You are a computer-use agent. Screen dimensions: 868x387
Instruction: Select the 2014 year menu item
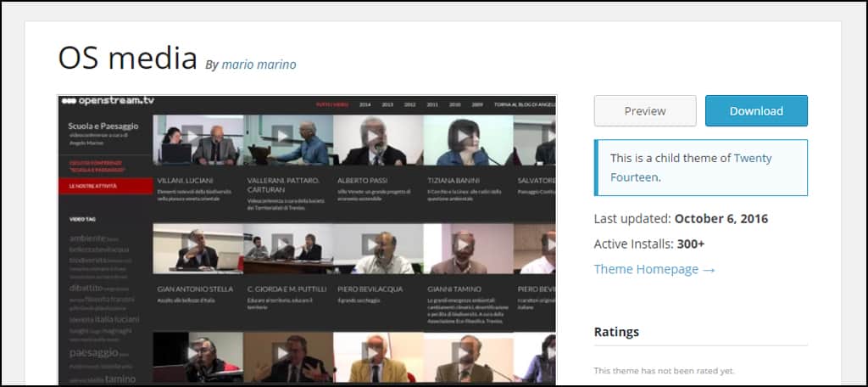pos(364,104)
